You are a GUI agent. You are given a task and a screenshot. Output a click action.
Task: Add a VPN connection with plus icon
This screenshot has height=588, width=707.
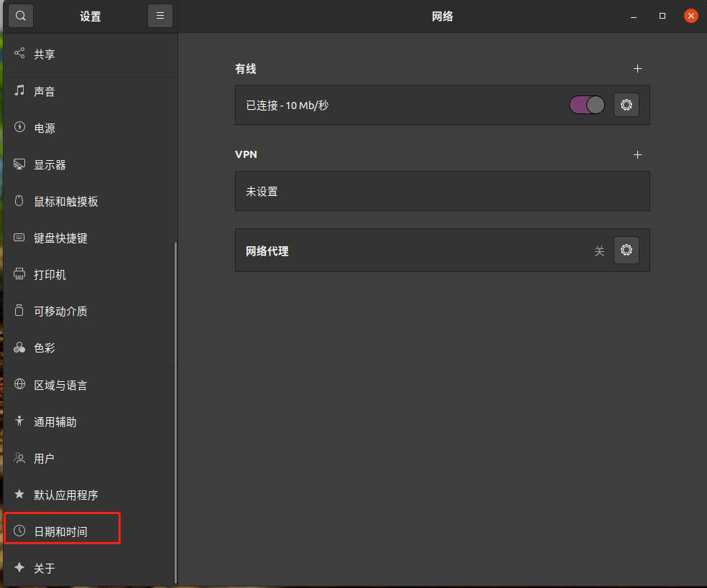point(637,154)
